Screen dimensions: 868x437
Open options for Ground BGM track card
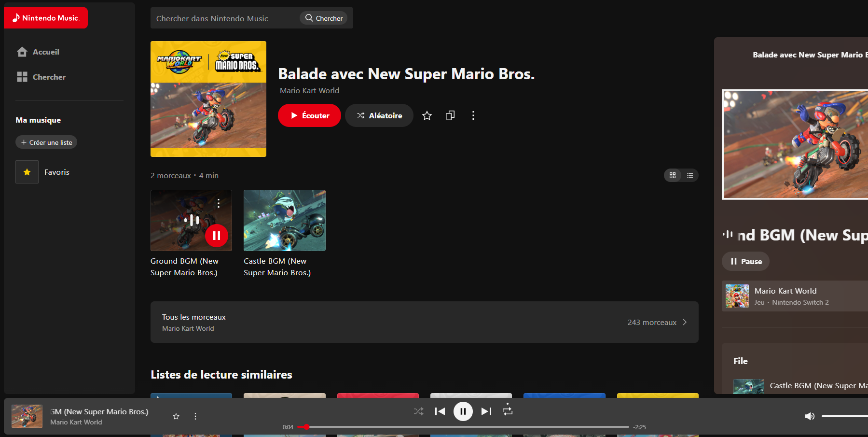[219, 203]
